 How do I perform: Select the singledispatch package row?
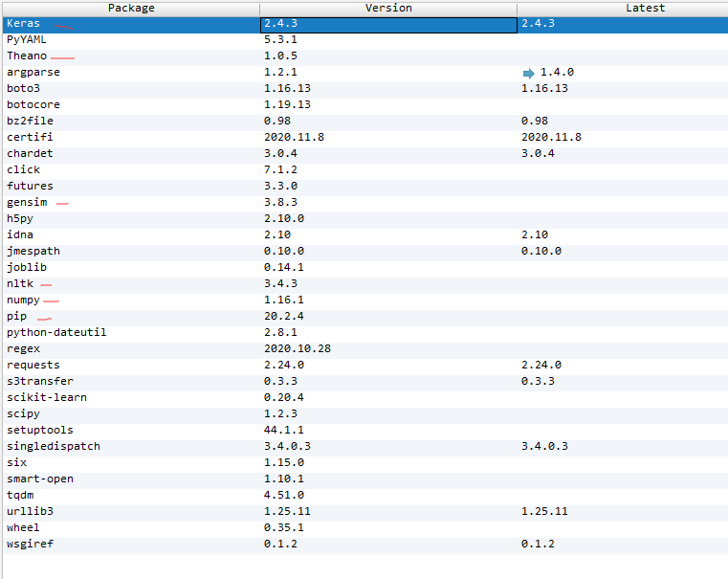pyautogui.click(x=364, y=448)
